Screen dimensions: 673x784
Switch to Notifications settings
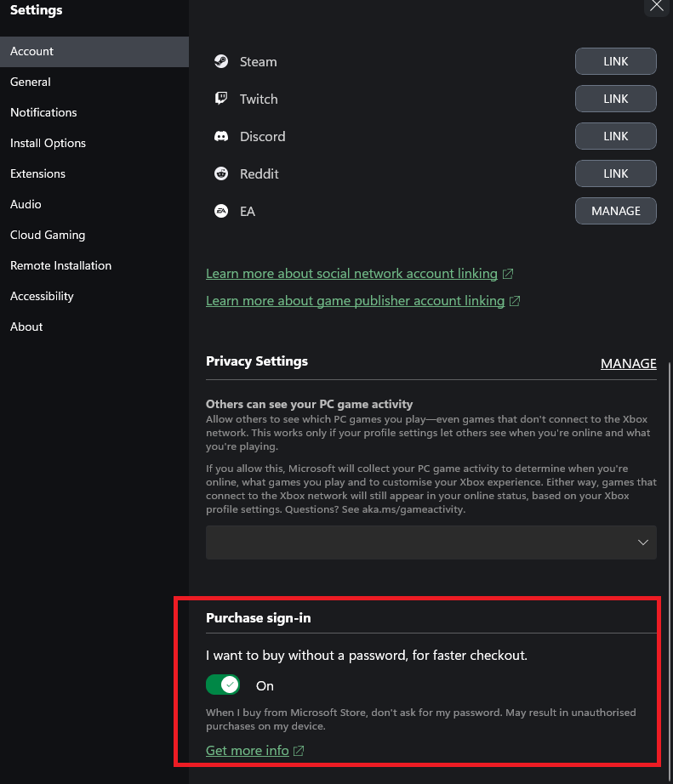tap(43, 112)
